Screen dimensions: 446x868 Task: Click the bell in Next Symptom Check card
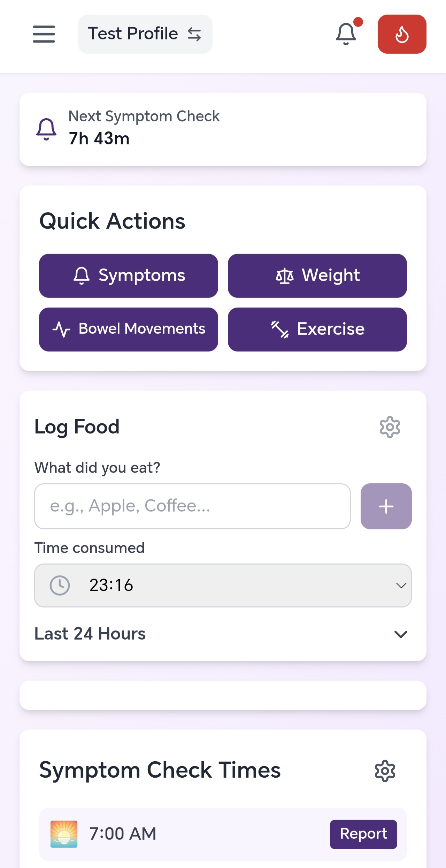[46, 129]
